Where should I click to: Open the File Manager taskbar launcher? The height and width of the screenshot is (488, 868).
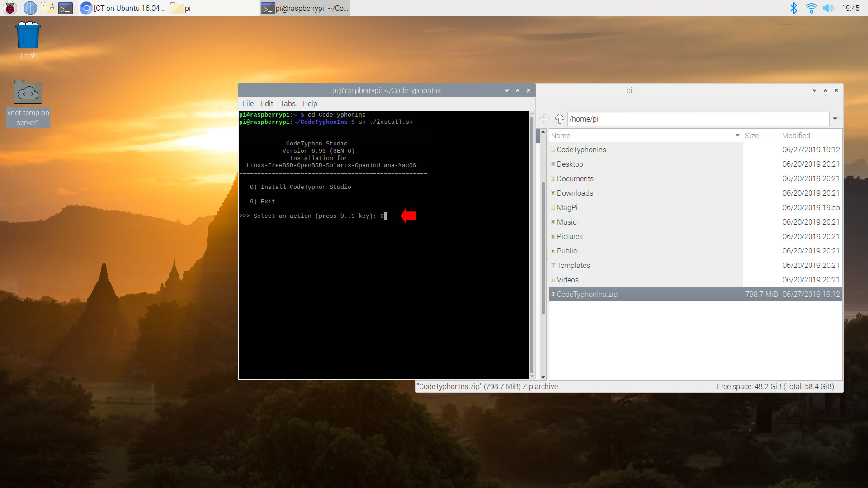click(47, 8)
